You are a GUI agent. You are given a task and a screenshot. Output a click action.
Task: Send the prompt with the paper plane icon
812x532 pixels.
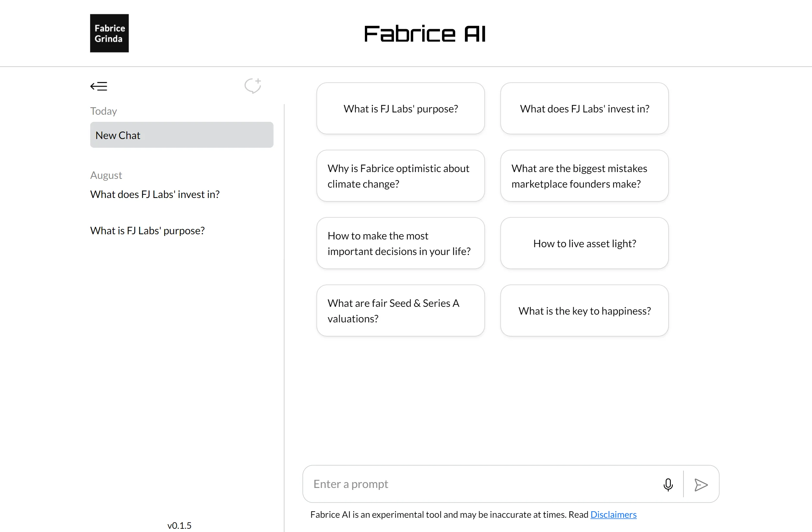tap(701, 485)
